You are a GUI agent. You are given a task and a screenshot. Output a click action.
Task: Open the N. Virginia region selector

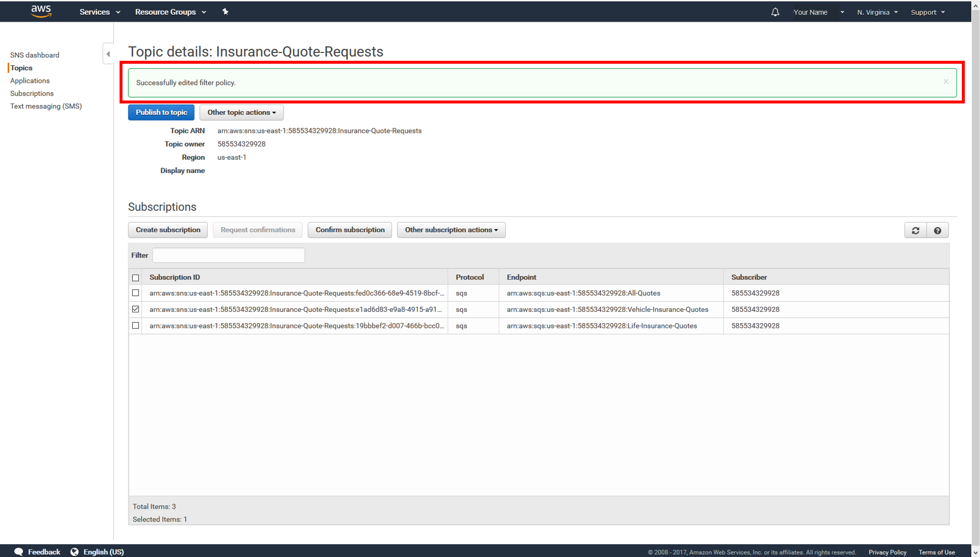pos(877,12)
